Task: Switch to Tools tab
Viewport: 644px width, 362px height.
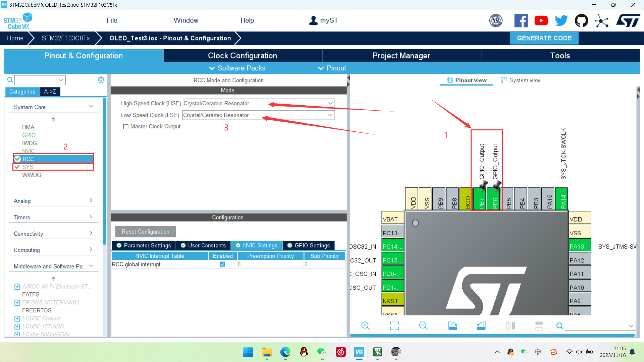Action: pos(560,56)
